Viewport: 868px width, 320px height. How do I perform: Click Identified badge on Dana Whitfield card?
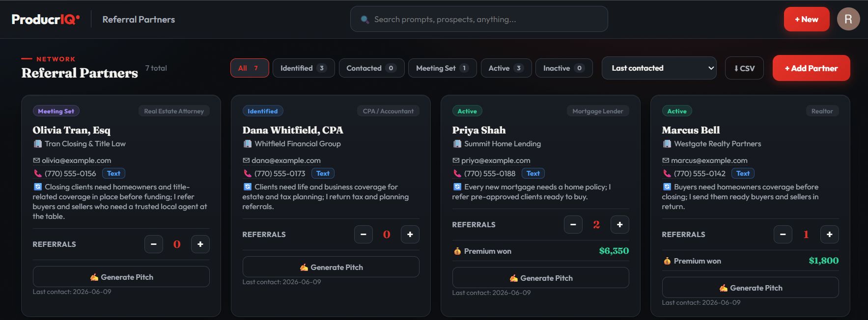click(263, 111)
